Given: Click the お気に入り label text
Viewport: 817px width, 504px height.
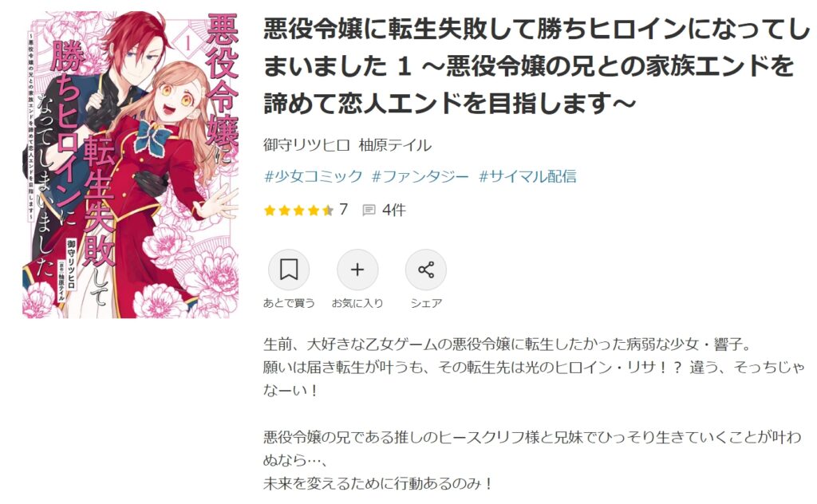Looking at the screenshot, I should pos(357,303).
